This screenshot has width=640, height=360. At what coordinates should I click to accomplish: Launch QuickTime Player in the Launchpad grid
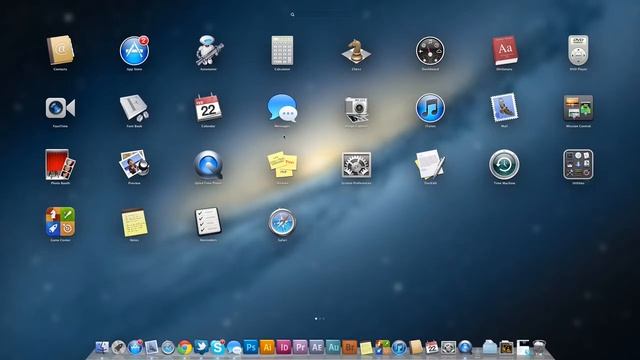209,165
